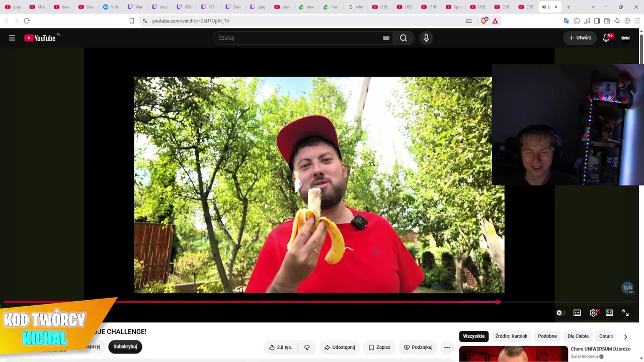Go back with the browser back arrow
This screenshot has height=362, width=644.
click(7, 21)
